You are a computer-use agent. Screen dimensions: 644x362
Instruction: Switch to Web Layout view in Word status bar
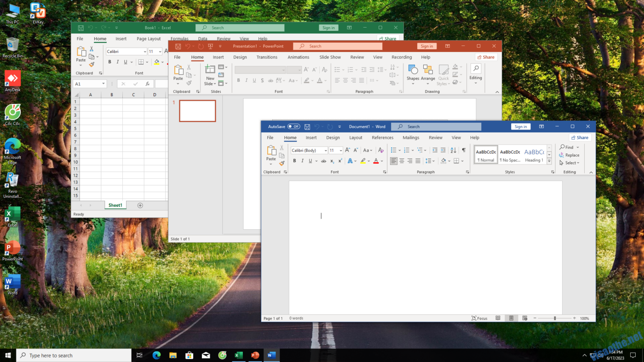(525, 318)
